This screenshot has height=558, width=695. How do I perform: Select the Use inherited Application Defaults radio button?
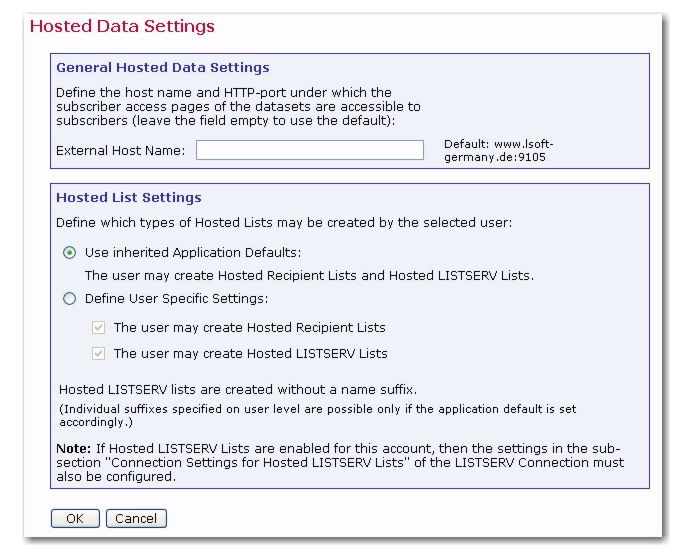tap(70, 253)
